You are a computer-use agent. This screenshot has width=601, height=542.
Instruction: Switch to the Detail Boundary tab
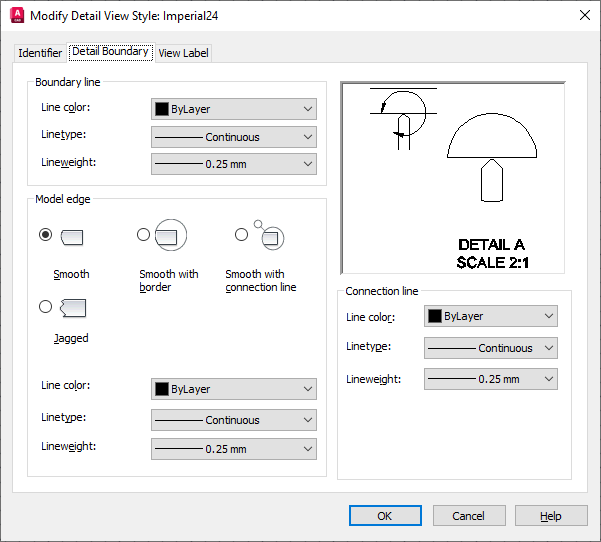pos(110,52)
